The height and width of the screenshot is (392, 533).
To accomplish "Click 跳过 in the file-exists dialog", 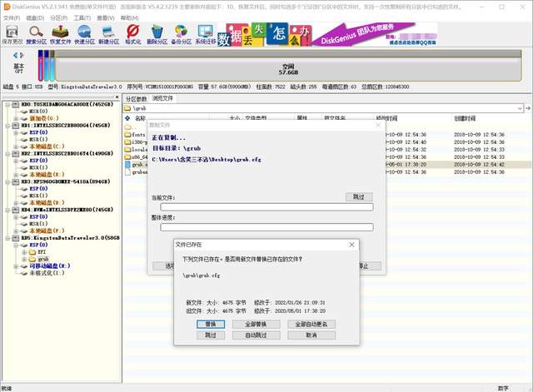I will tap(211, 335).
